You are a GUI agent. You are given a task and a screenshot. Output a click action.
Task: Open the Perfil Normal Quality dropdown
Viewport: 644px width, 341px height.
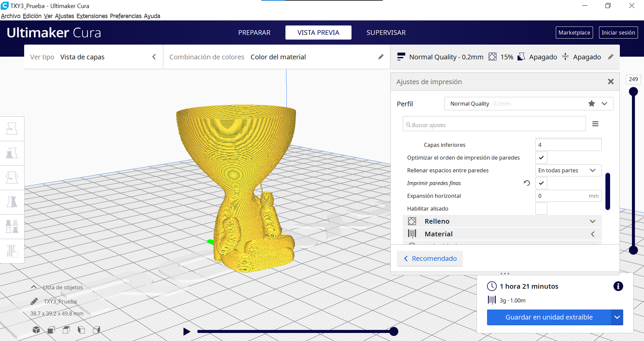pos(529,104)
